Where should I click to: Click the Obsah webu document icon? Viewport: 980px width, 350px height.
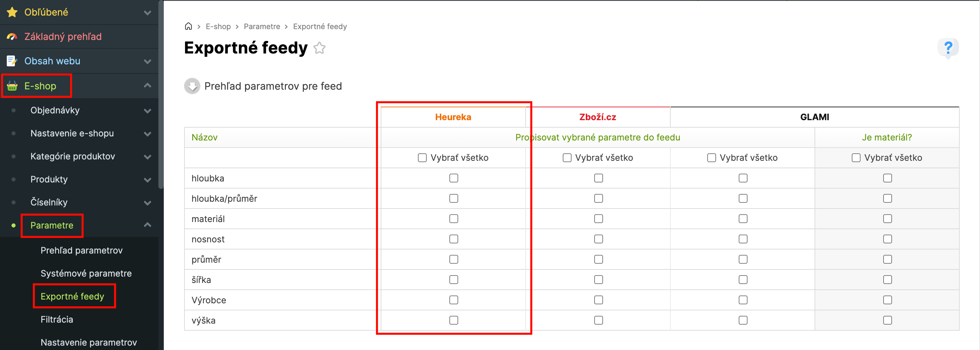tap(12, 61)
